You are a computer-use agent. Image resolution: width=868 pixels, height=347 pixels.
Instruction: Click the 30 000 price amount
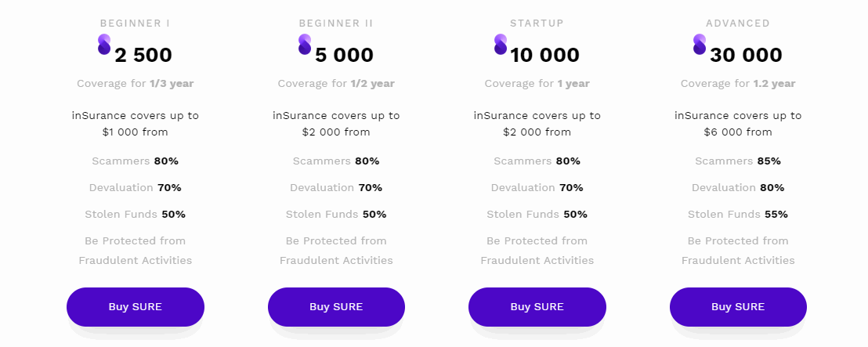point(746,56)
